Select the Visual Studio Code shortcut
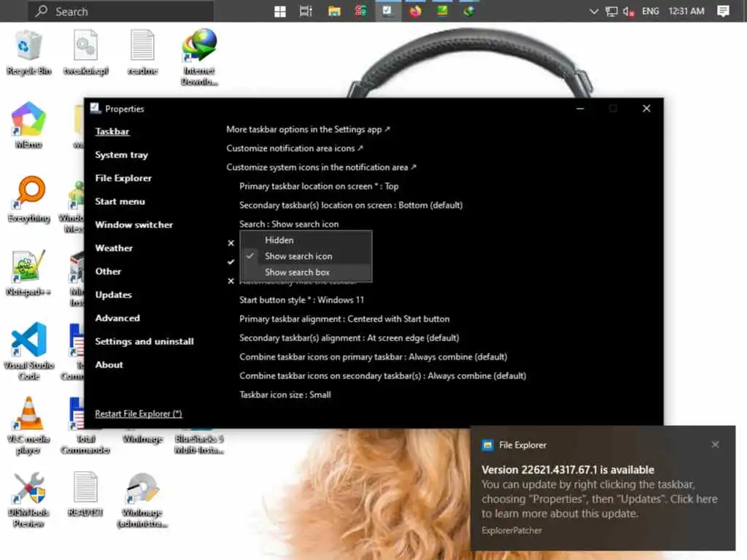747x560 pixels. tap(28, 351)
